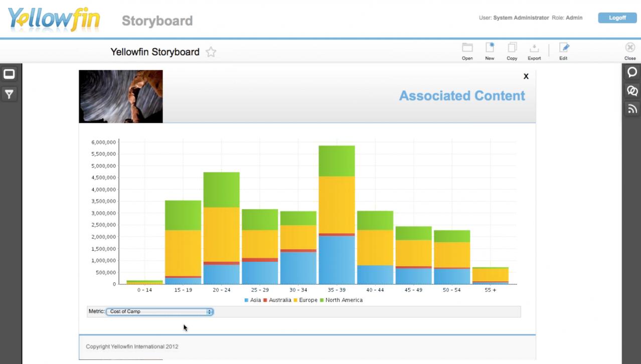Viewport: 641px width, 364px height.
Task: Open the comments speech bubble icon
Action: 632,72
